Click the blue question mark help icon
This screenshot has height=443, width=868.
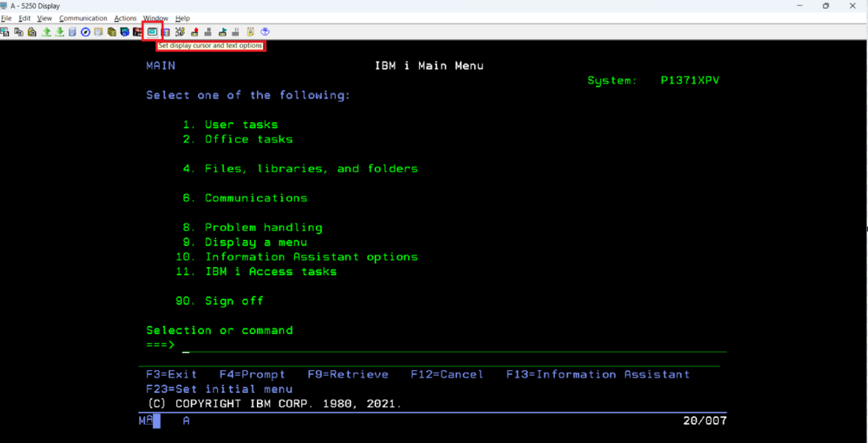coord(264,32)
